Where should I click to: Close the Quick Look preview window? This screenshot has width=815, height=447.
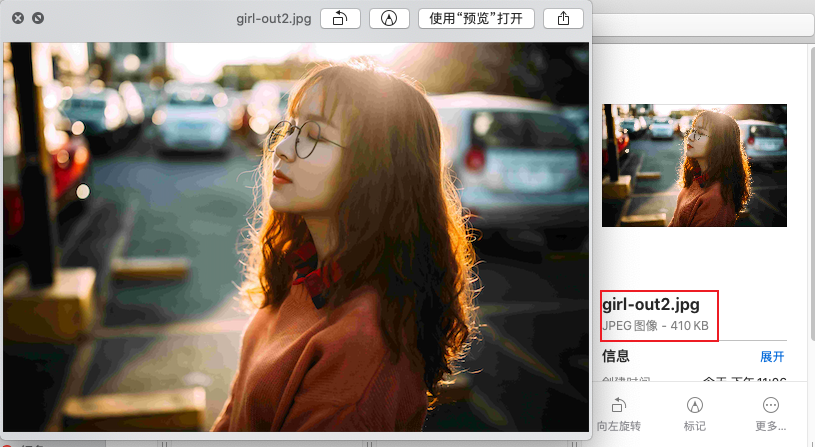(18, 18)
